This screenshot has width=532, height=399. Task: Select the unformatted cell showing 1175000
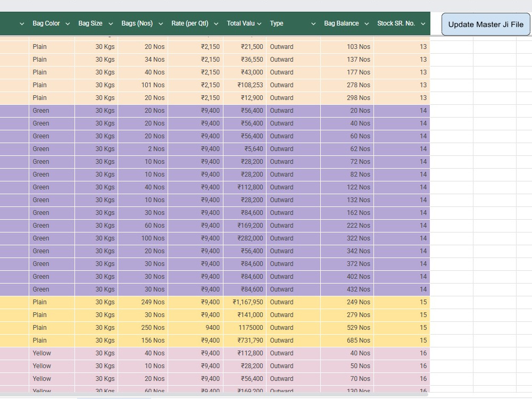pos(245,328)
